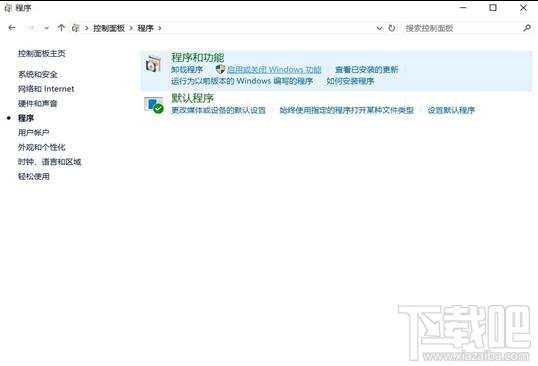Viewport: 538px width, 366px height.
Task: Click the 默认程序 icon
Action: coord(153,105)
